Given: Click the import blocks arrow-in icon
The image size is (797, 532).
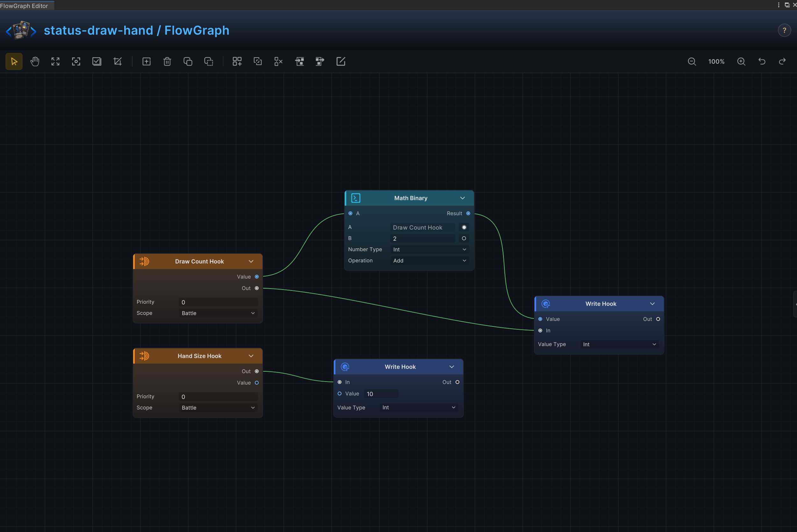Looking at the screenshot, I should [299, 61].
